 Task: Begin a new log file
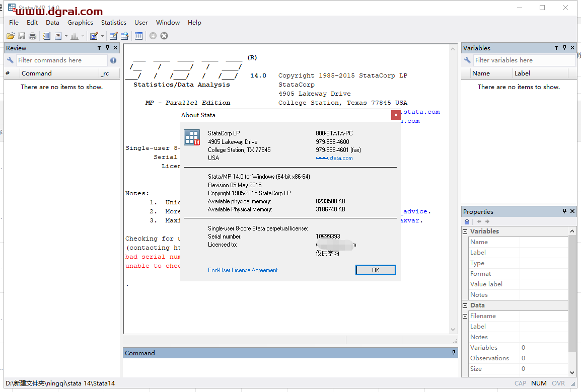pyautogui.click(x=47, y=35)
